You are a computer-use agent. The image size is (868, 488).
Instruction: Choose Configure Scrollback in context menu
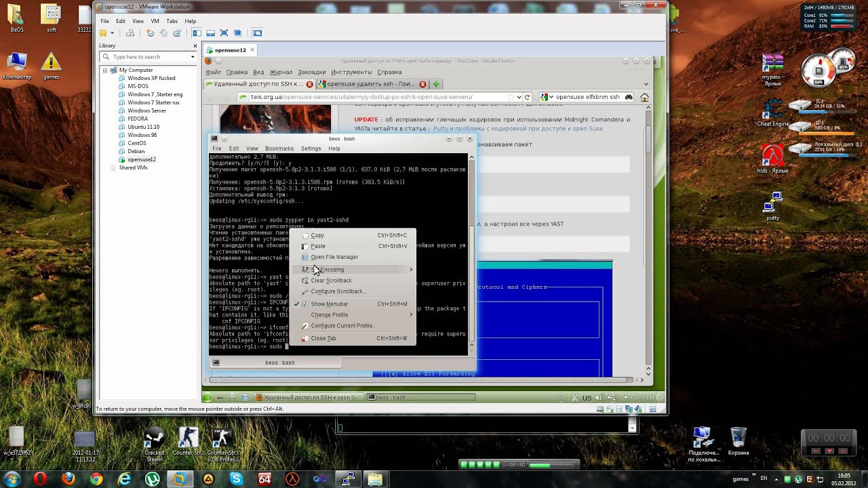tap(353, 291)
